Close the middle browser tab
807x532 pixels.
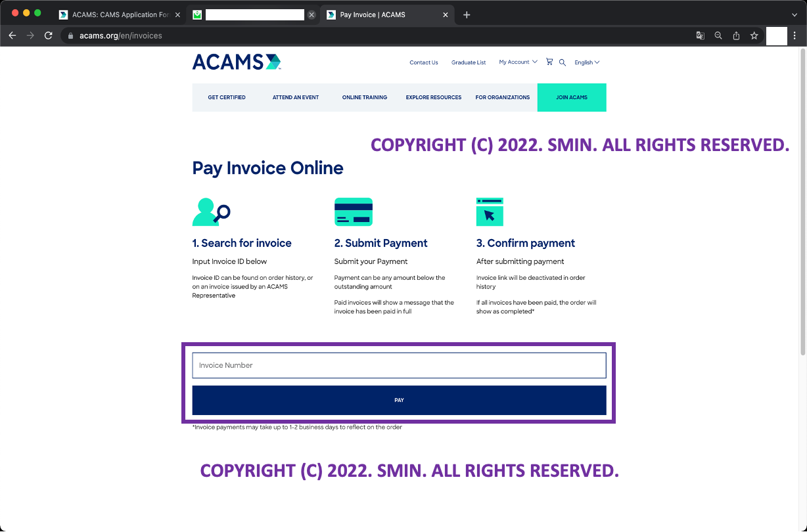(311, 14)
